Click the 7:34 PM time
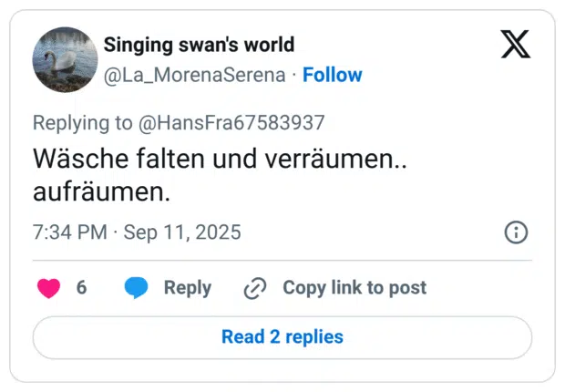The image size is (565, 392). [70, 232]
